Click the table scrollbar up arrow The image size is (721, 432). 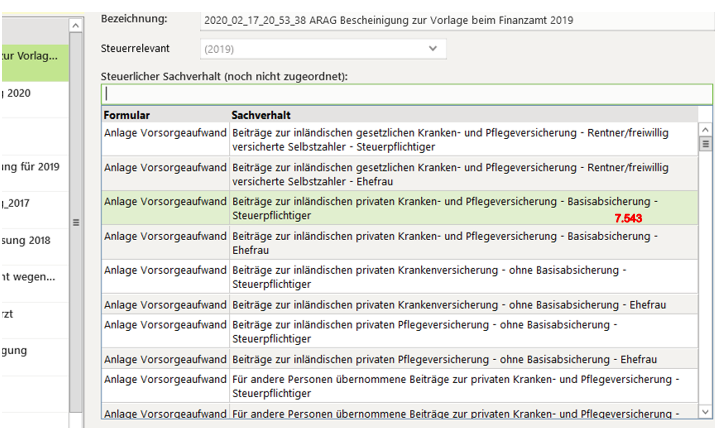(x=705, y=130)
